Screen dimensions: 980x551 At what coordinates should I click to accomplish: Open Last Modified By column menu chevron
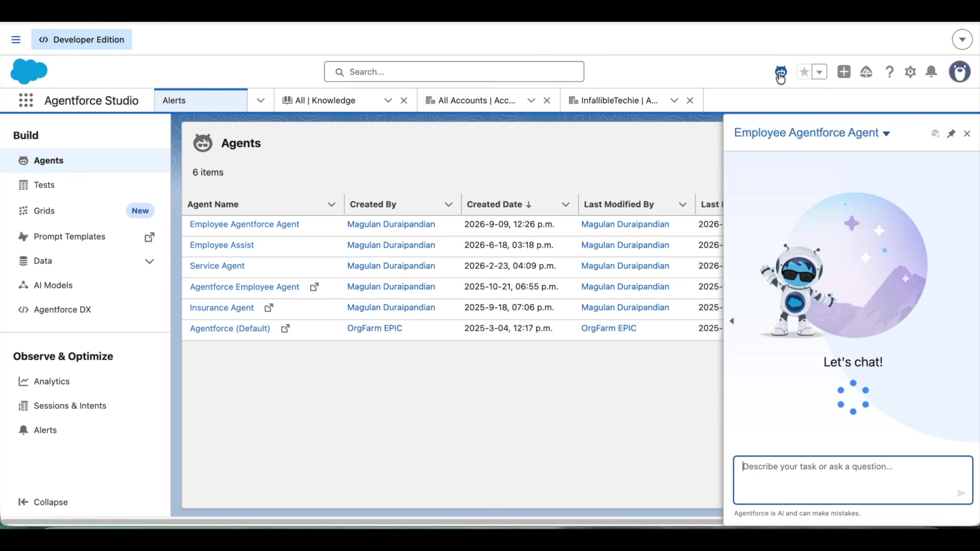(682, 205)
